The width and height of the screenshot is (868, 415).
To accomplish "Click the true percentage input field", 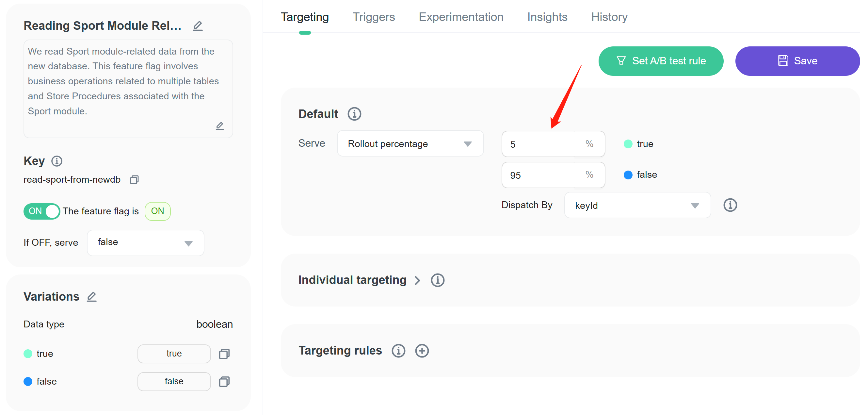I will click(553, 144).
